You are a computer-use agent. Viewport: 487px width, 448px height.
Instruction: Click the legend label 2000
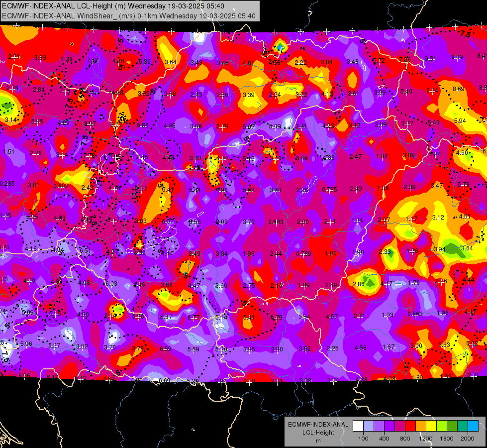(x=468, y=439)
